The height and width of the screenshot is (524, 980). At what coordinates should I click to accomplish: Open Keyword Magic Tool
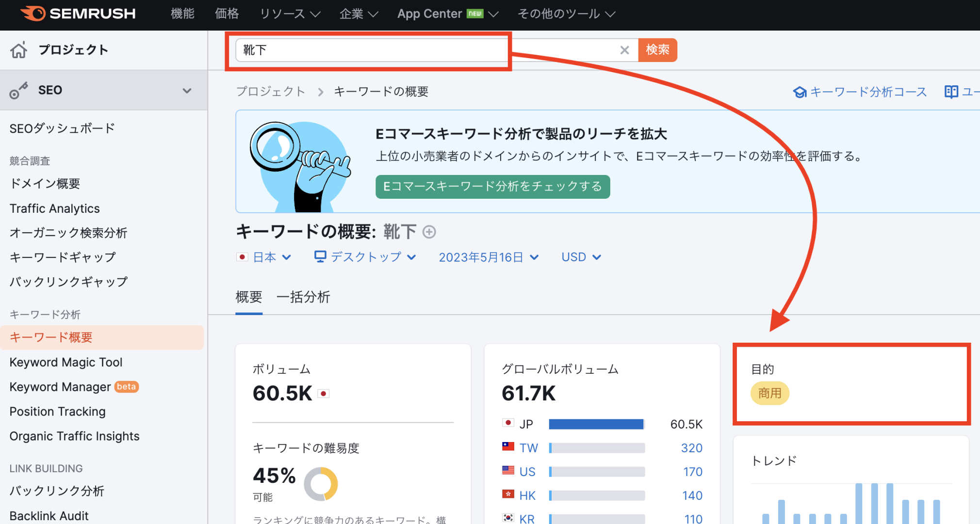[66, 362]
